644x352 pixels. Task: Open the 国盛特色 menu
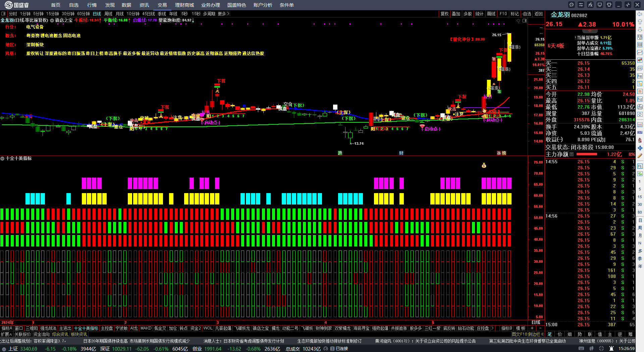point(236,5)
